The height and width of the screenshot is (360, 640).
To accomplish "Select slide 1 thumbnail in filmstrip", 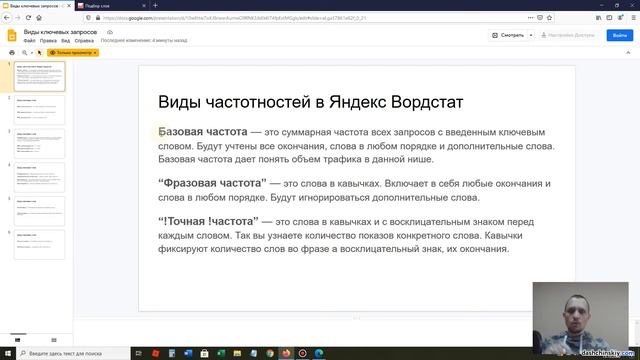I will coord(40,76).
